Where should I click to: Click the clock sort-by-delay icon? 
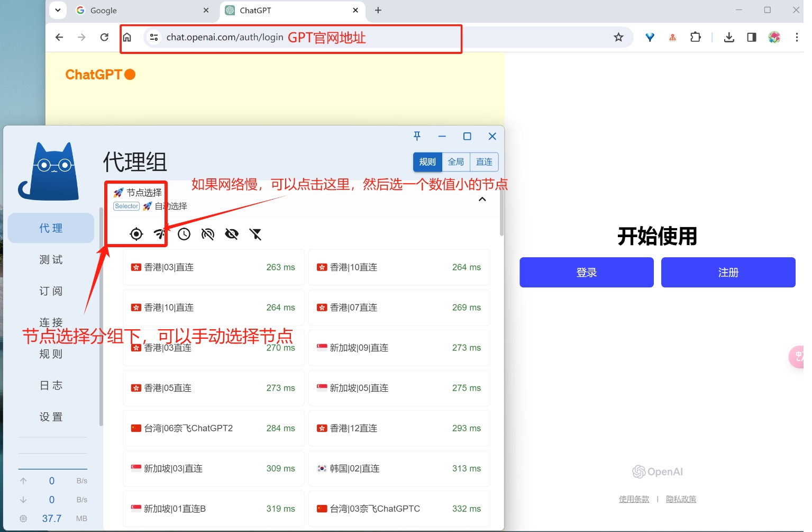point(184,234)
